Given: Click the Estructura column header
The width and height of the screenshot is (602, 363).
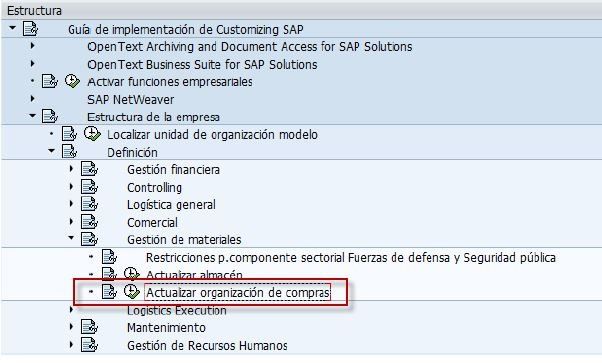Looking at the screenshot, I should (x=35, y=10).
